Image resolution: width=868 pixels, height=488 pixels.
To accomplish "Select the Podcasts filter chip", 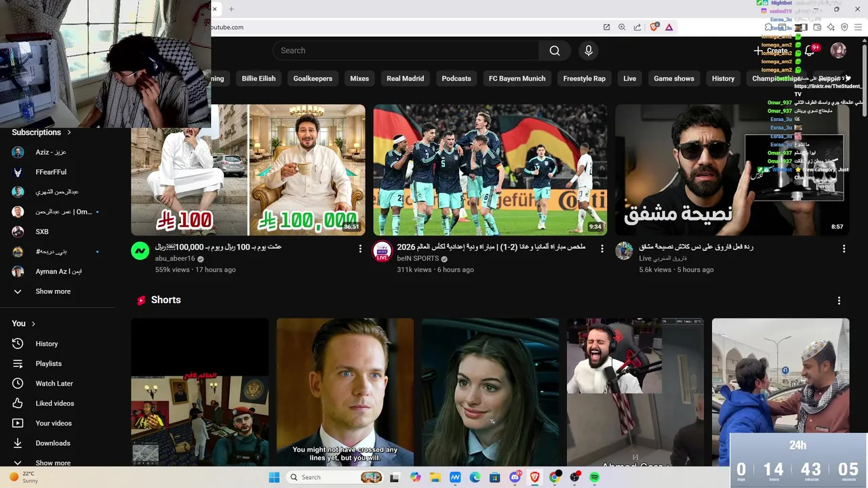I will [x=456, y=79].
